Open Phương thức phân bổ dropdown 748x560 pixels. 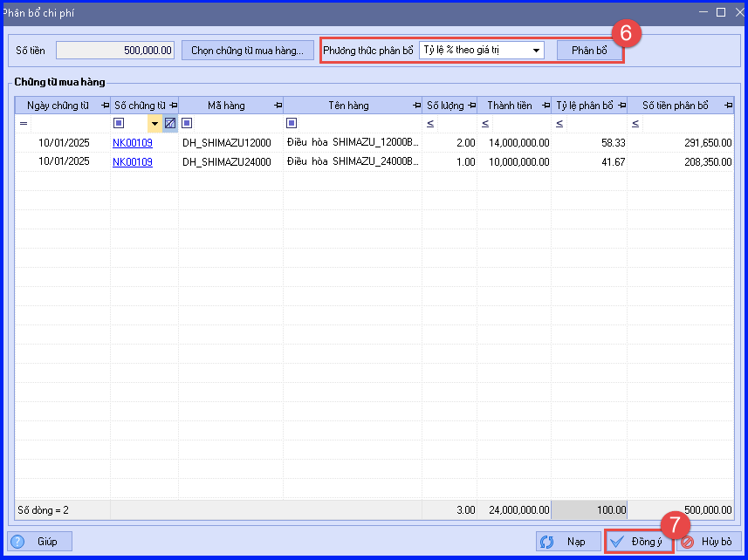[x=536, y=50]
